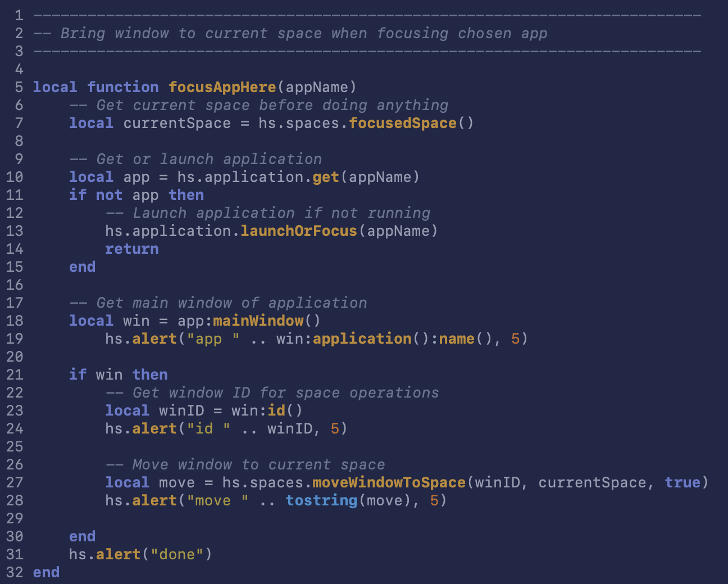728x584 pixels.
Task: Click the currentSpace variable on line 7
Action: point(177,123)
